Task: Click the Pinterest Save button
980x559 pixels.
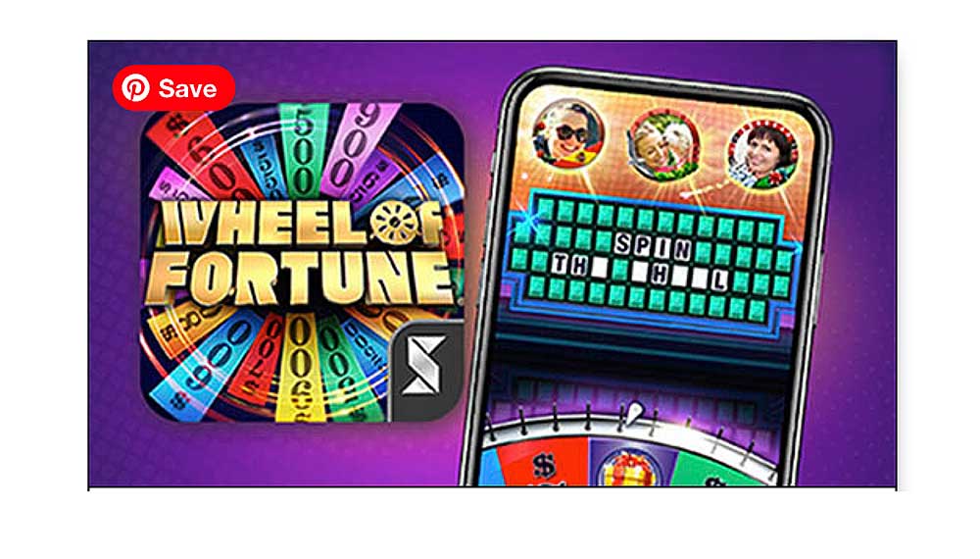Action: (x=173, y=88)
